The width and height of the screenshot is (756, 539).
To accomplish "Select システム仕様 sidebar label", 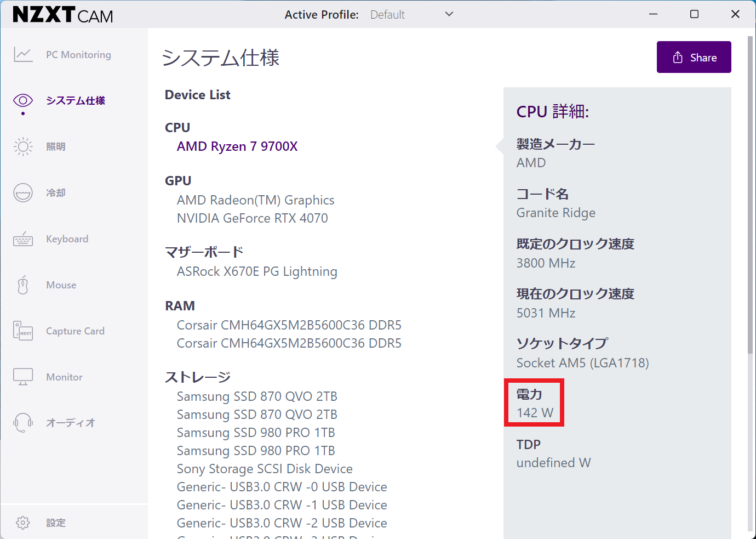I will coord(76,100).
